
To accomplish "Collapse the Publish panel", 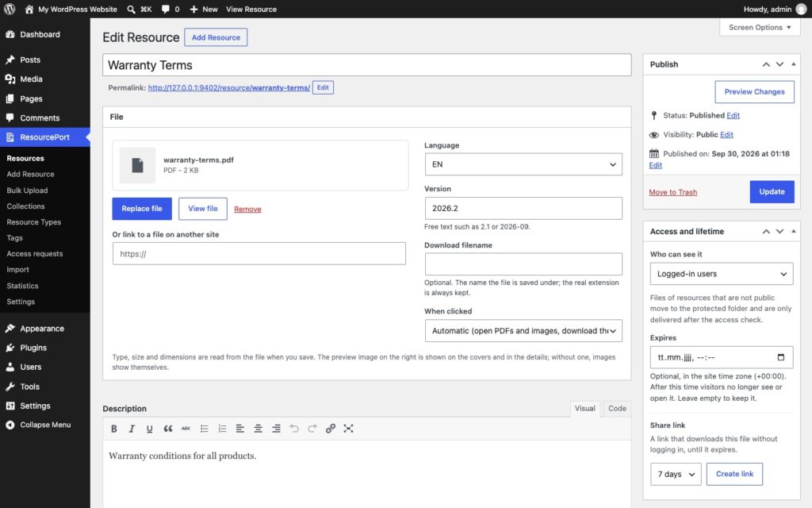I will pos(793,64).
